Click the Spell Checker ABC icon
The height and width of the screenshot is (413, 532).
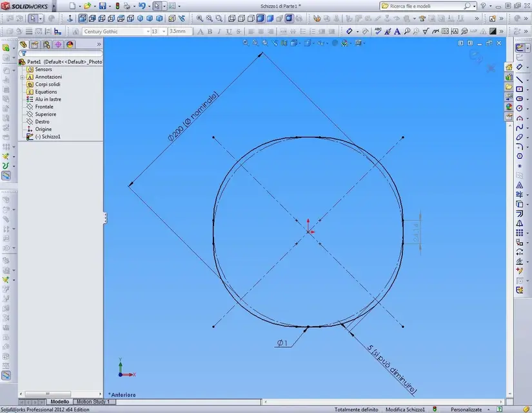(x=378, y=31)
